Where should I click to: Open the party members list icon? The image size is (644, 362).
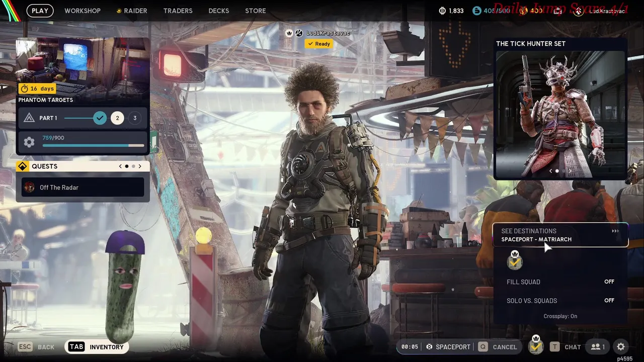598,347
